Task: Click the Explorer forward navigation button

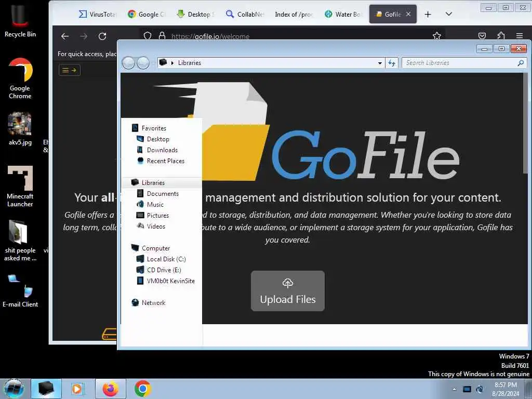Action: (x=143, y=63)
